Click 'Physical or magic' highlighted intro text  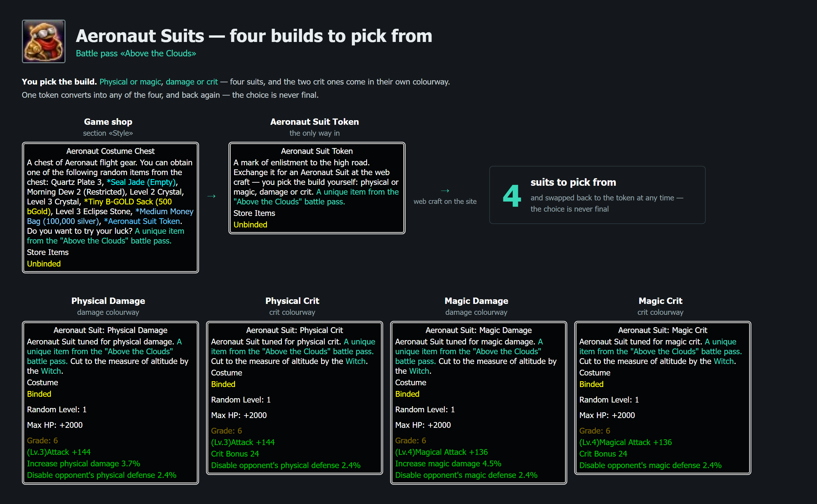[130, 82]
